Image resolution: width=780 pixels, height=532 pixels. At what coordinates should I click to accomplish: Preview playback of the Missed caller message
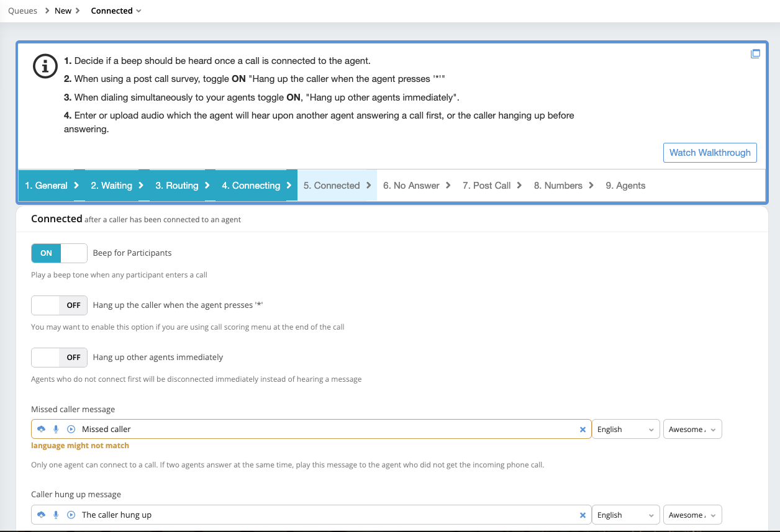[x=71, y=429]
